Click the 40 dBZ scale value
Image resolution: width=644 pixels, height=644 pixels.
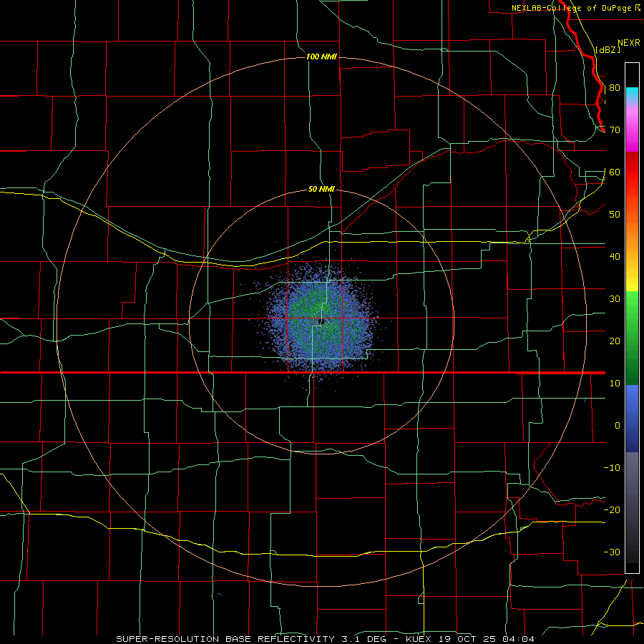pyautogui.click(x=615, y=257)
